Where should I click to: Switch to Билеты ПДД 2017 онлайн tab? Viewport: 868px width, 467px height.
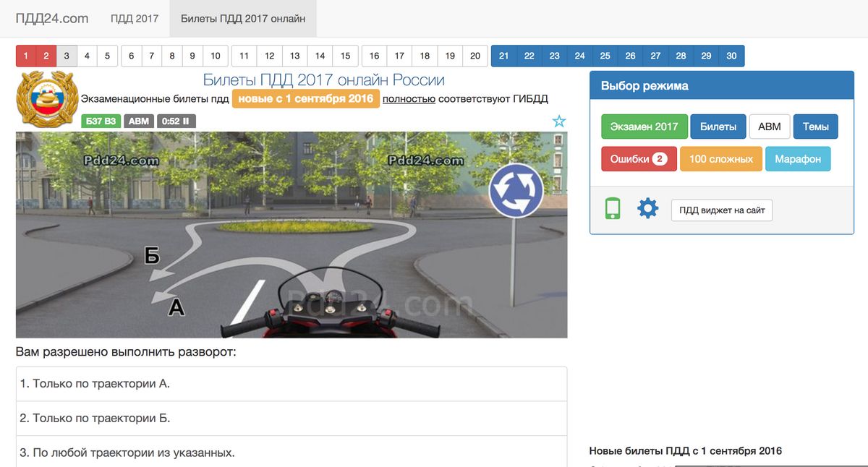(243, 19)
